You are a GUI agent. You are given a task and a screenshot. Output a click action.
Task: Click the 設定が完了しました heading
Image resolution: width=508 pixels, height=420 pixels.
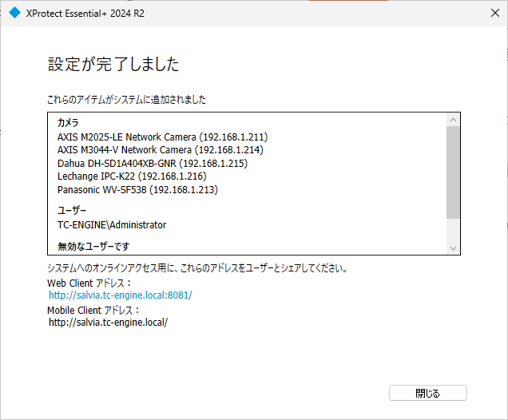113,64
